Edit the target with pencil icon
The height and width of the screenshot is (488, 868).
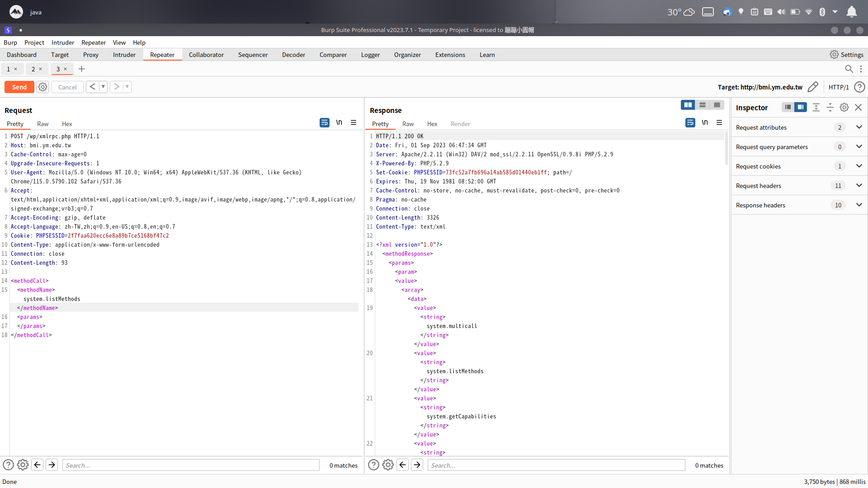tap(813, 87)
